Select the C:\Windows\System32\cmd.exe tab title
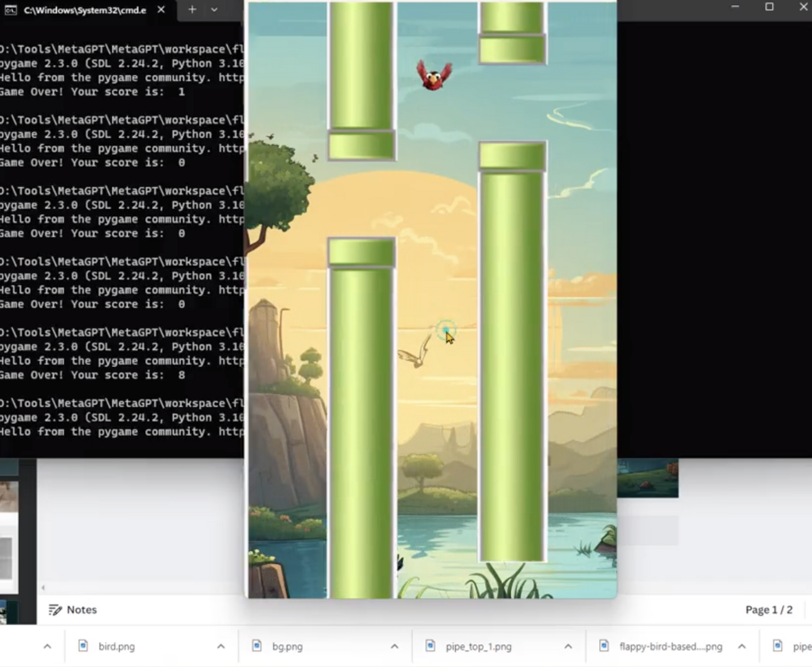This screenshot has height=667, width=812. (x=85, y=10)
